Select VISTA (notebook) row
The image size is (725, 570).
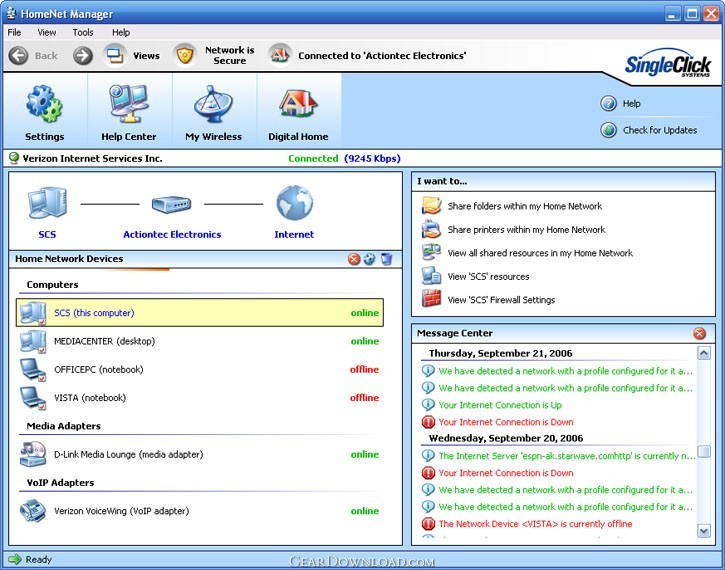200,398
